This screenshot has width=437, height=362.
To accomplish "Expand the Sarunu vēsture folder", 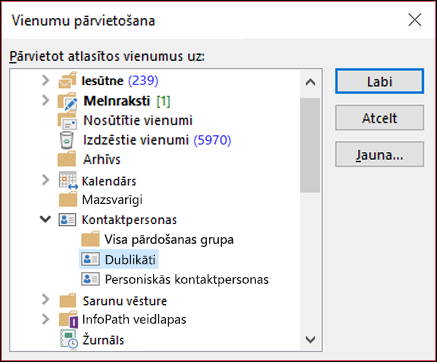I will click(x=46, y=299).
